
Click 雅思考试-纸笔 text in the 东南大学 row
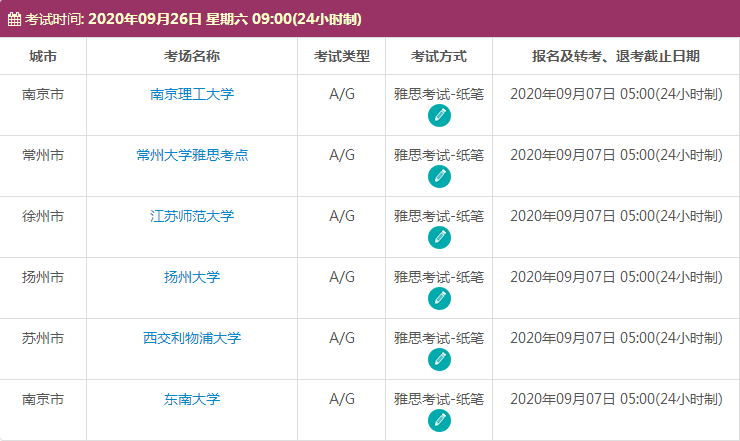(439, 399)
